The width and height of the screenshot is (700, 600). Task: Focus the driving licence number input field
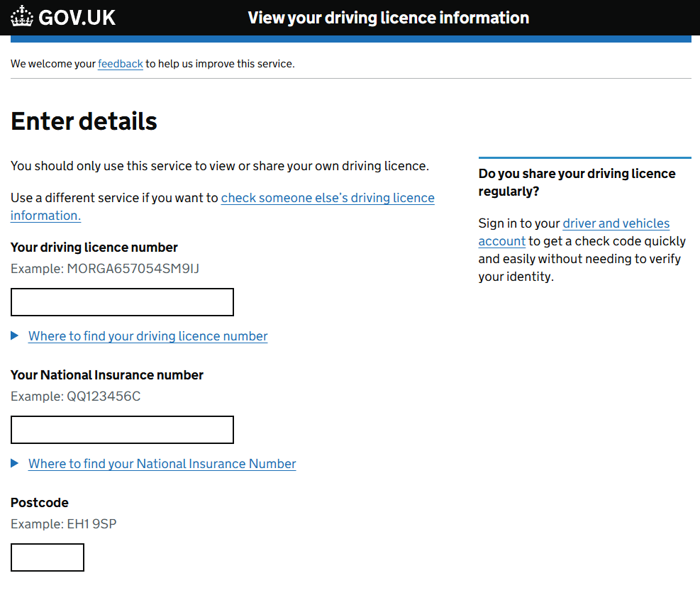[122, 302]
